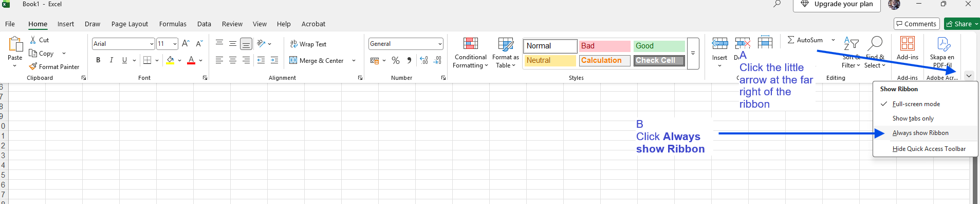Open the General number format dropdown

pos(440,44)
